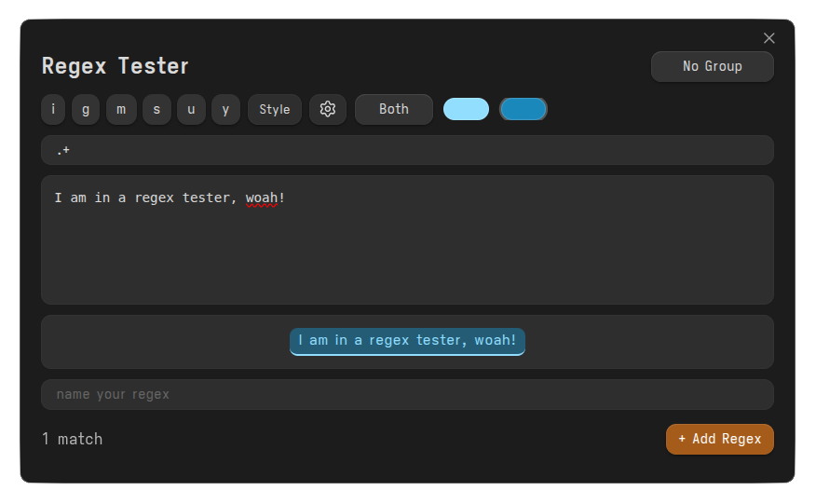Toggle the dotall s flag
The height and width of the screenshot is (504, 816).
point(156,109)
